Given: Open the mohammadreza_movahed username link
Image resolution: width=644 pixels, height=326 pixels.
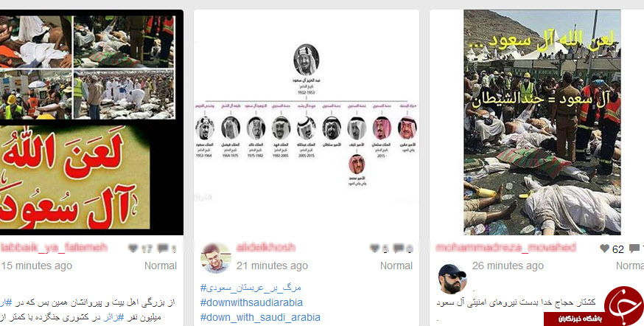Looking at the screenshot, I should (505, 248).
